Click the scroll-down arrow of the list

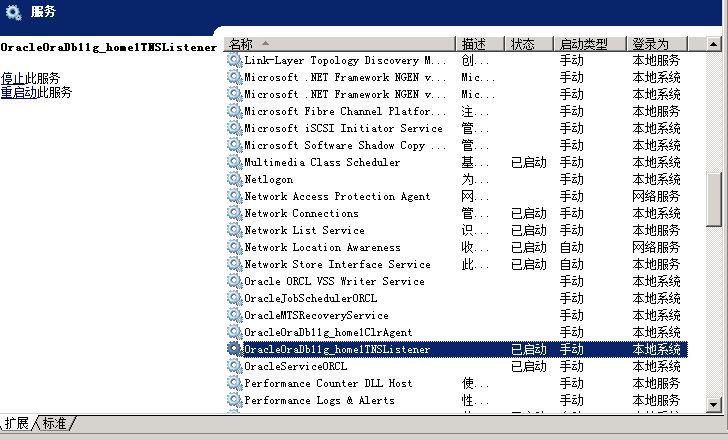(714, 403)
